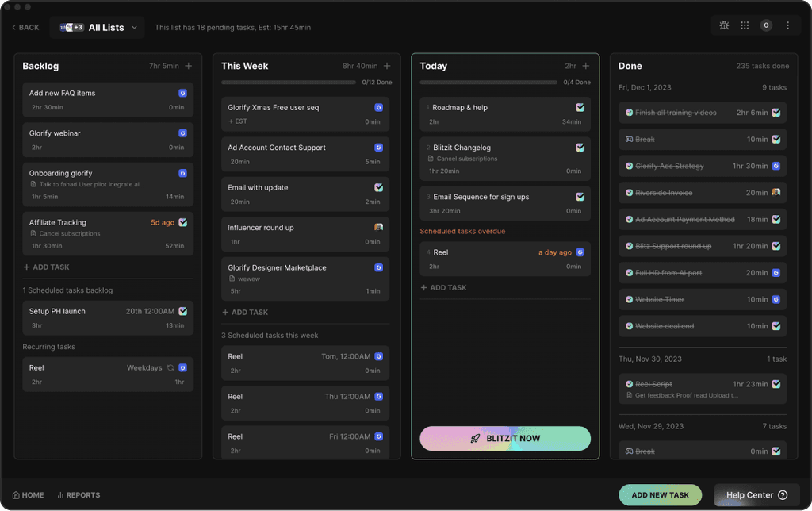The height and width of the screenshot is (511, 812).
Task: Expand options for the Setup PH launch task
Action: pyautogui.click(x=185, y=311)
